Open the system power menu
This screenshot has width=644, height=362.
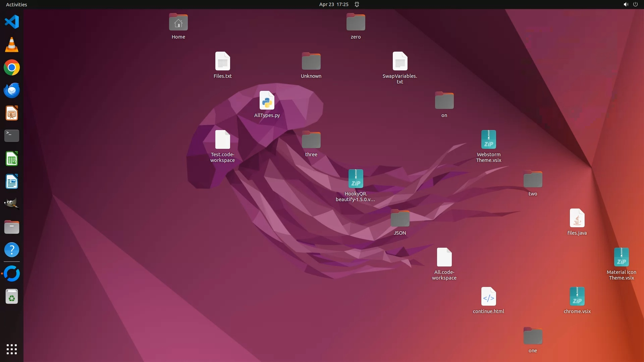click(x=635, y=4)
